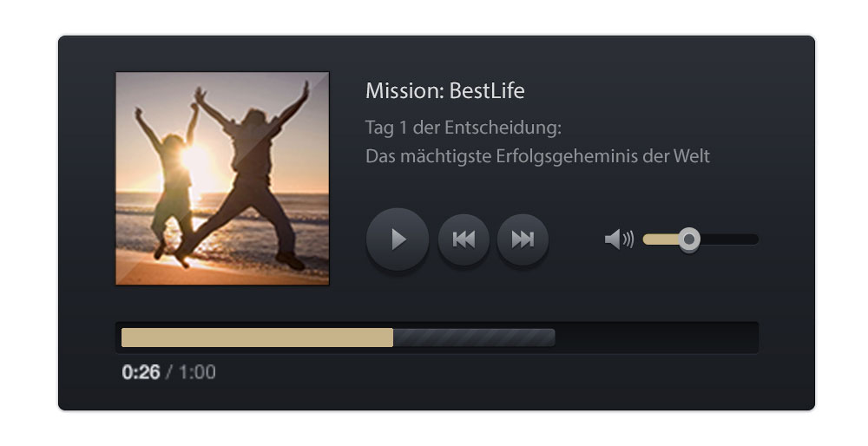Viewport: 868px width, 446px height.
Task: Mute audio via the speaker icon
Action: pyautogui.click(x=619, y=239)
